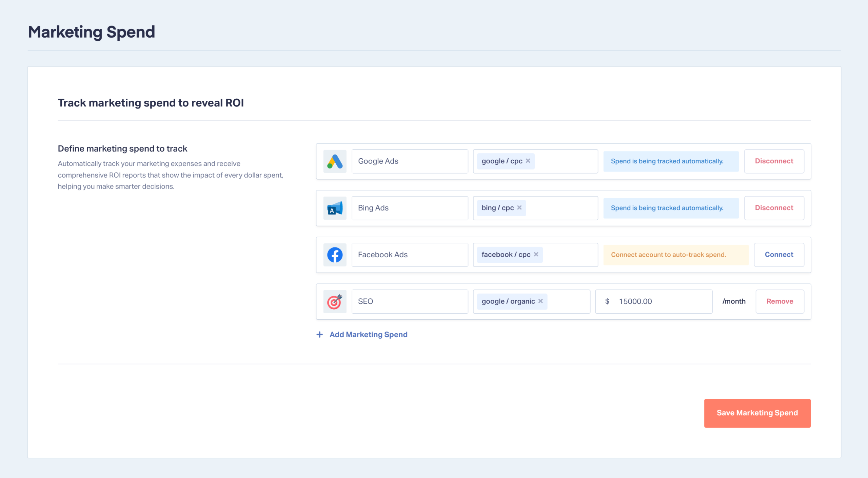
Task: Click the Add Marketing Spend link
Action: (368, 335)
